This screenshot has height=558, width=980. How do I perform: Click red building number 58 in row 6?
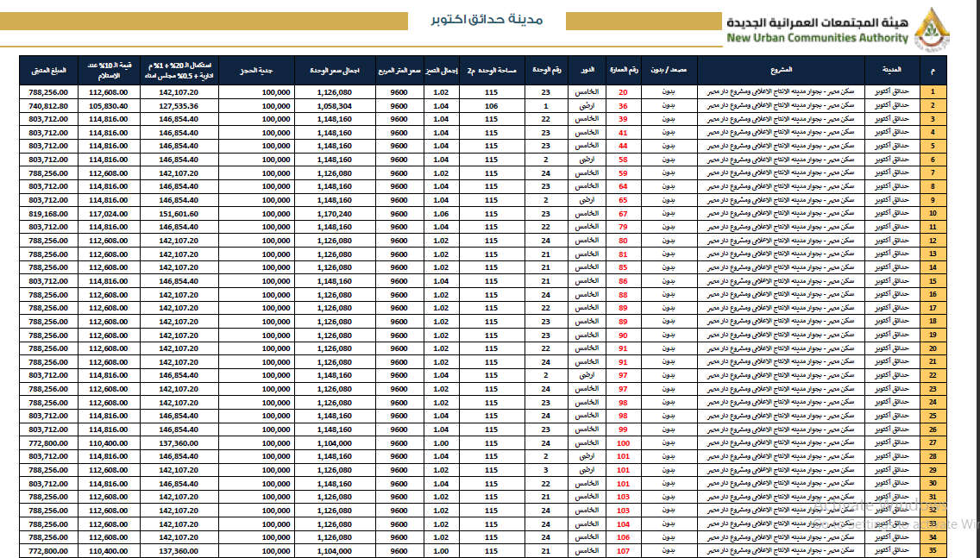point(623,160)
